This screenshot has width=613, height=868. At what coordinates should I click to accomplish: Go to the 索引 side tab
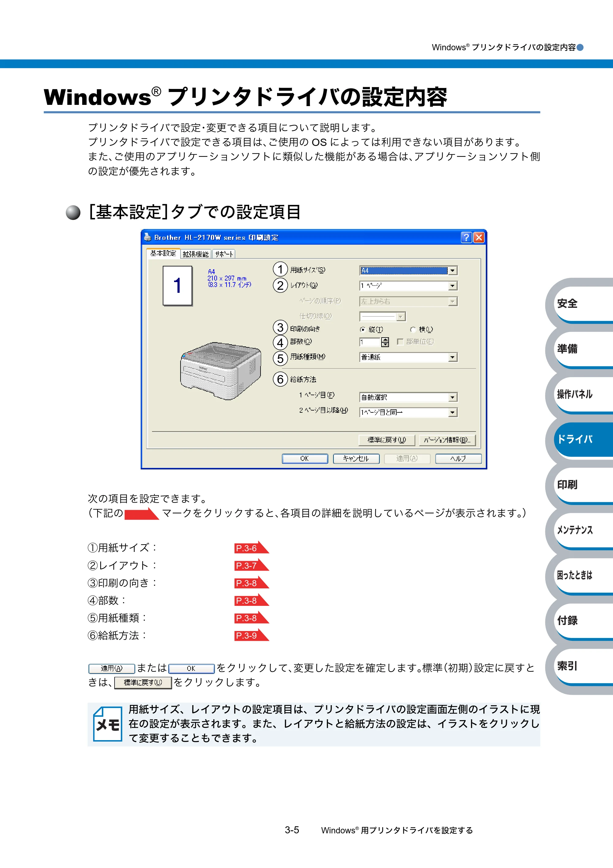click(x=583, y=666)
